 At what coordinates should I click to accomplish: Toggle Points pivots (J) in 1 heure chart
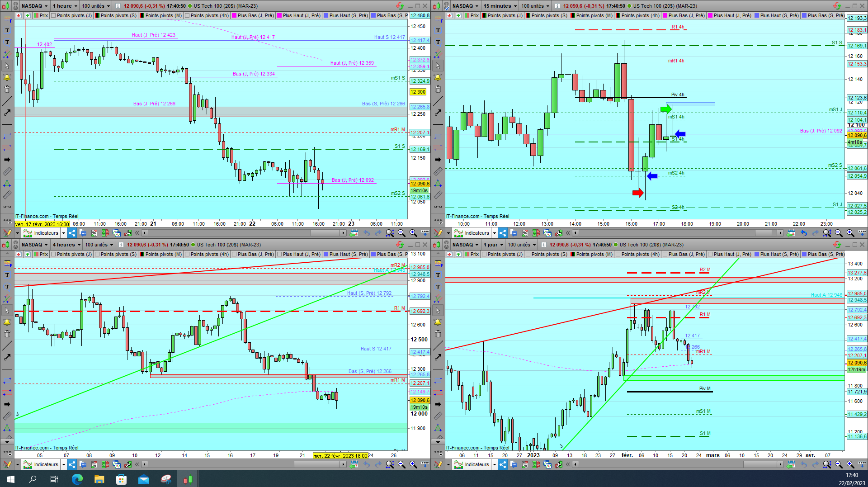point(71,15)
